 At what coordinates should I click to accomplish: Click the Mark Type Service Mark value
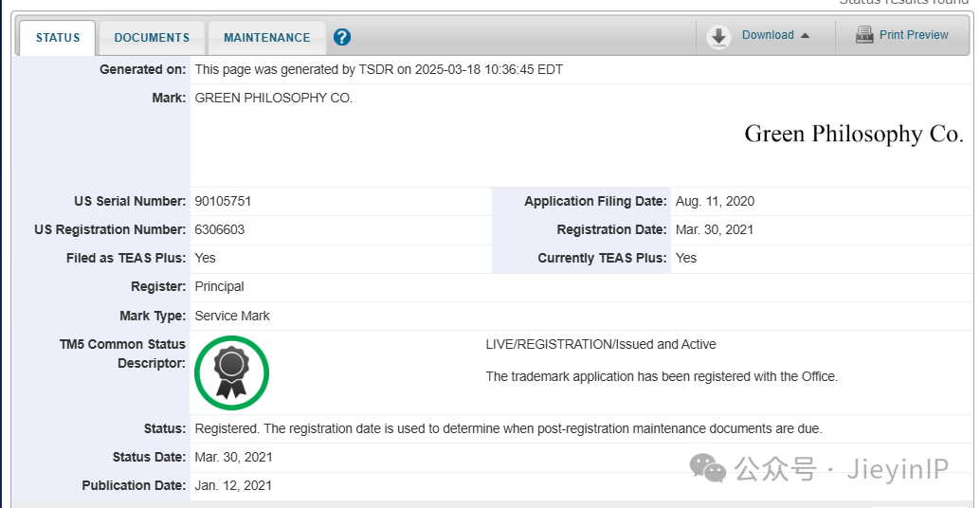[x=232, y=316]
